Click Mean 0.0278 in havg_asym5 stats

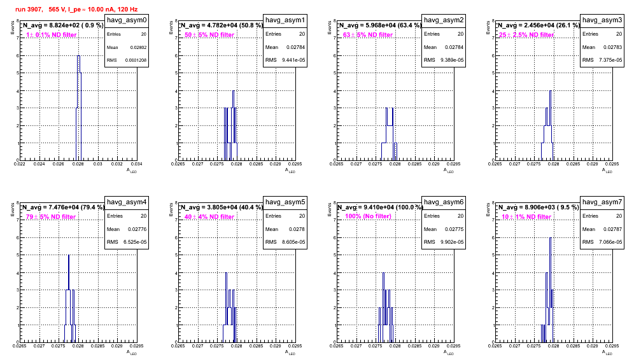(x=285, y=229)
